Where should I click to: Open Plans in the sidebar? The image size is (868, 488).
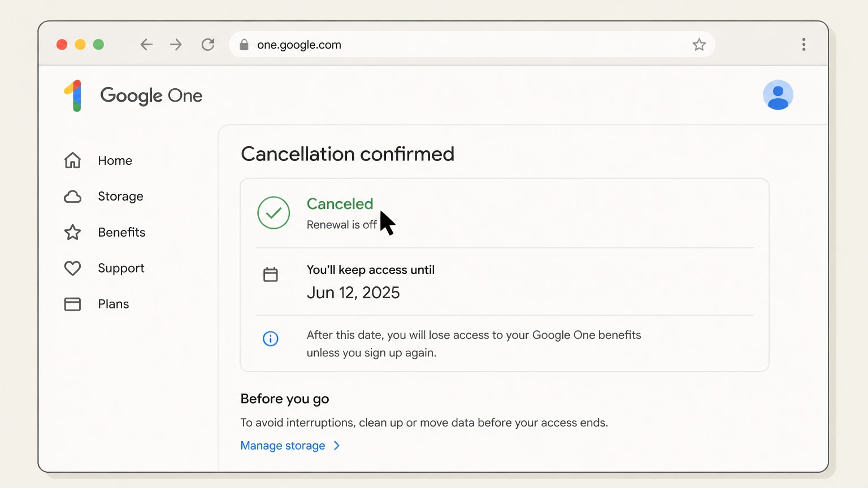coord(114,304)
